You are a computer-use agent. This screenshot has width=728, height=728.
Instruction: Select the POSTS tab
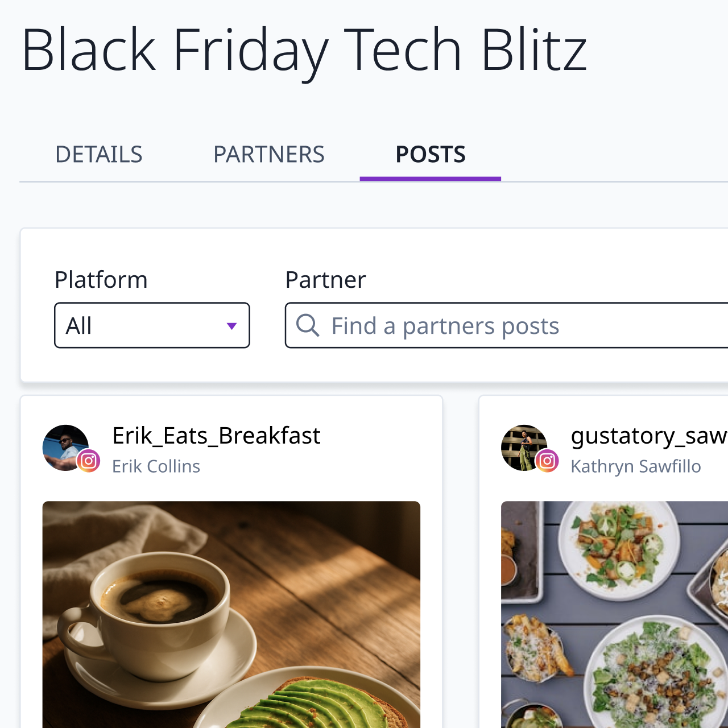[431, 155]
